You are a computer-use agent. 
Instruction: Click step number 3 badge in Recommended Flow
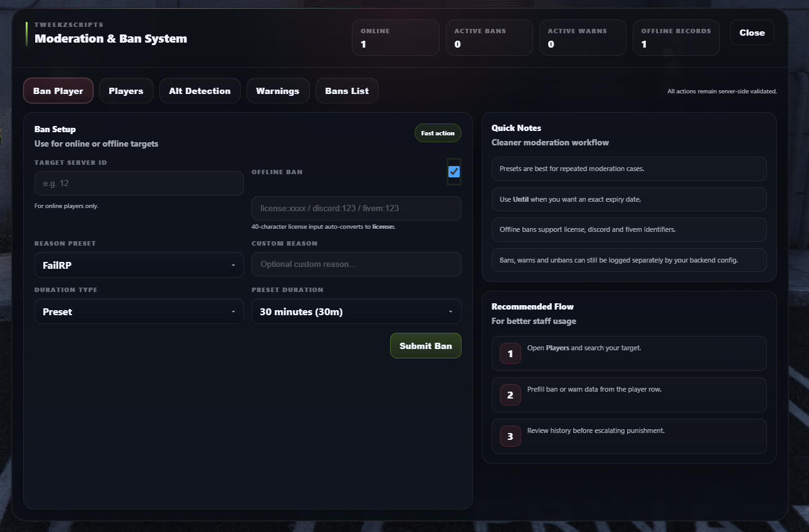coord(510,436)
